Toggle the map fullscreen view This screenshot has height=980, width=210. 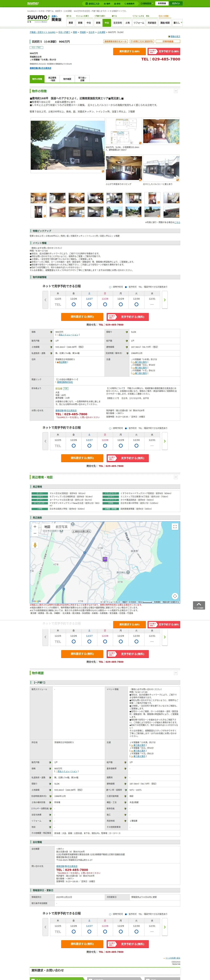point(175,527)
